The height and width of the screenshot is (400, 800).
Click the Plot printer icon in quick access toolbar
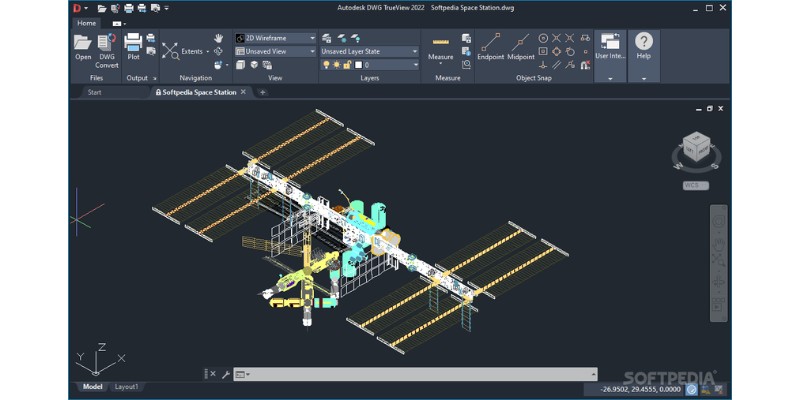pyautogui.click(x=129, y=8)
